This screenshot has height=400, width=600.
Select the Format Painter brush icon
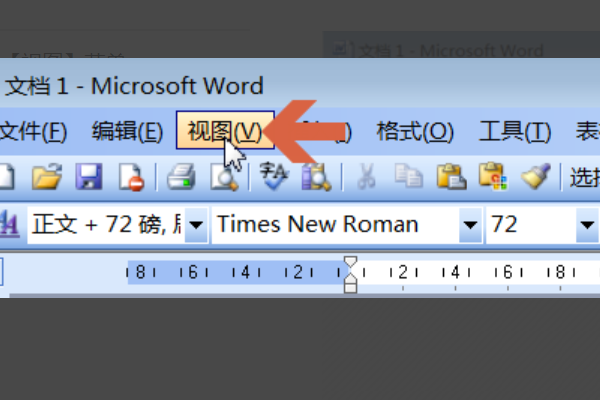[x=536, y=176]
